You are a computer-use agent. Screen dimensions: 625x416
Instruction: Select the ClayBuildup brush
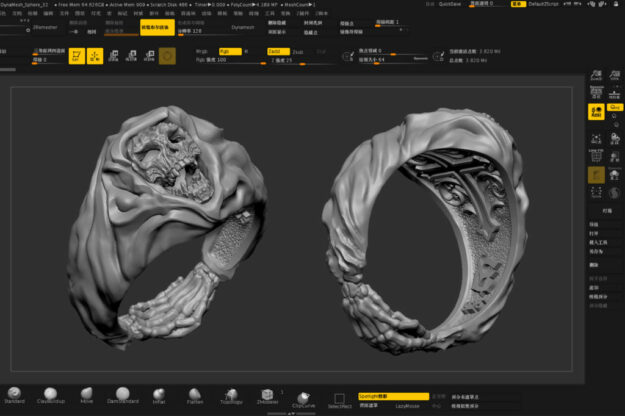coord(50,394)
